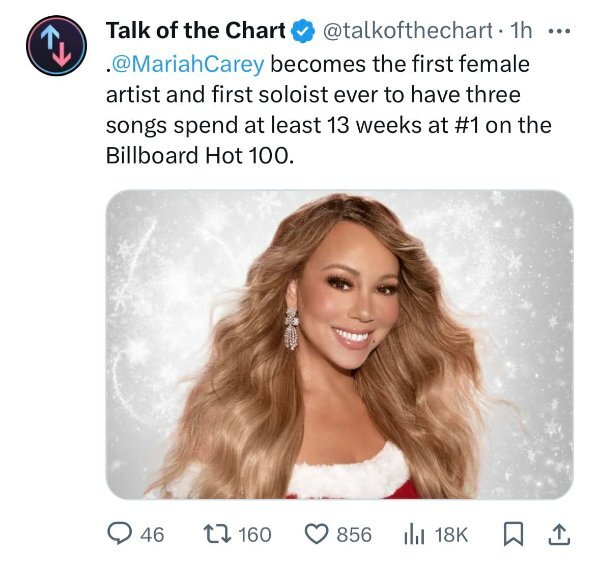
Task: Click the share upload arrow icon
Action: (x=557, y=534)
